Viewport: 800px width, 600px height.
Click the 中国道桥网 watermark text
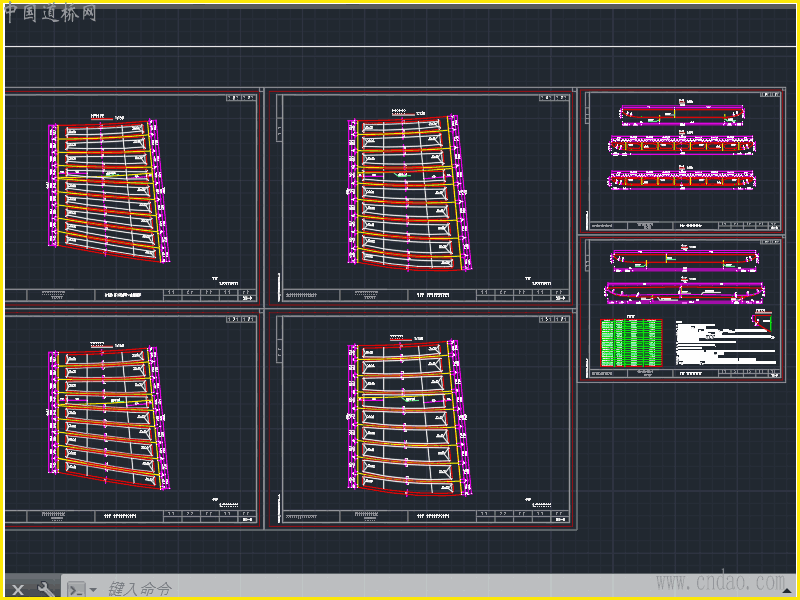pyautogui.click(x=50, y=13)
